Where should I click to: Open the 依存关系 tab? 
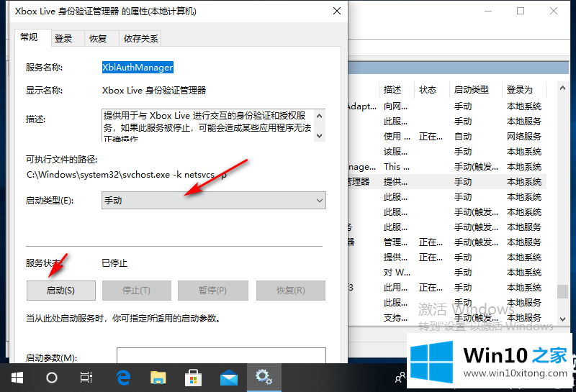point(140,39)
